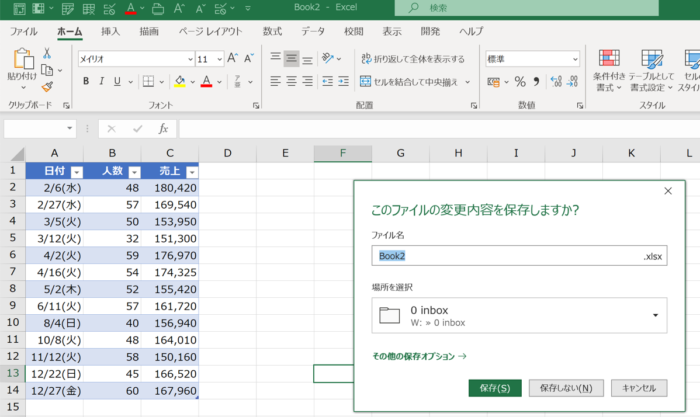
Task: Click the 保存(S) button
Action: (x=495, y=388)
